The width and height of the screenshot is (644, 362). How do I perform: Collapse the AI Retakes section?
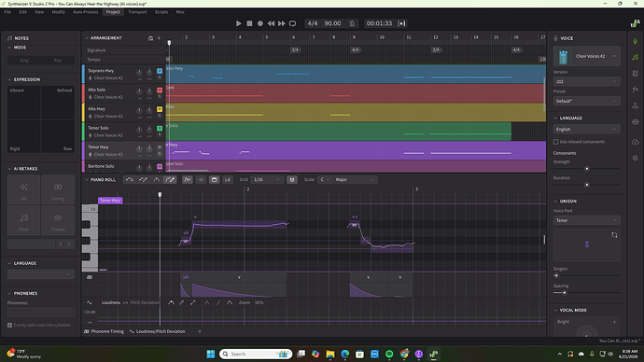(x=9, y=169)
